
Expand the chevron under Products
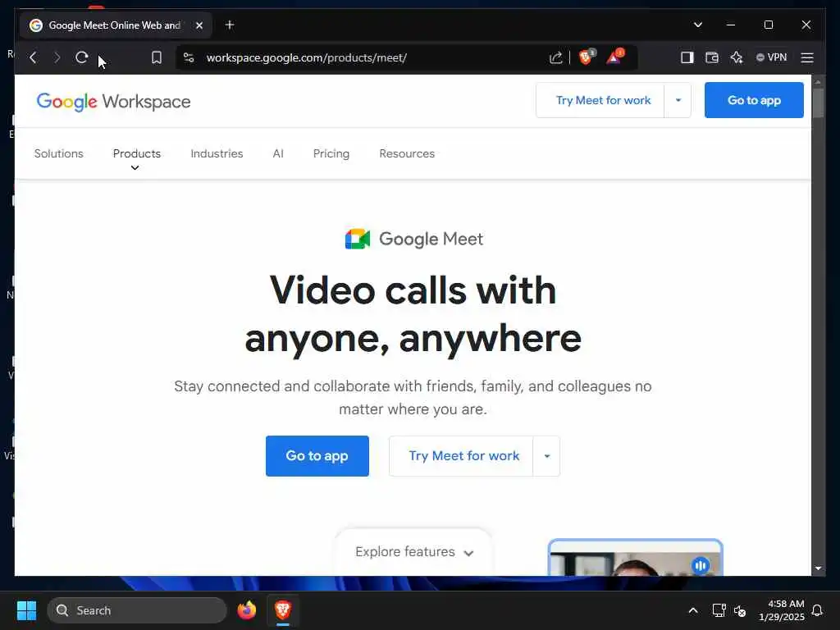135,167
